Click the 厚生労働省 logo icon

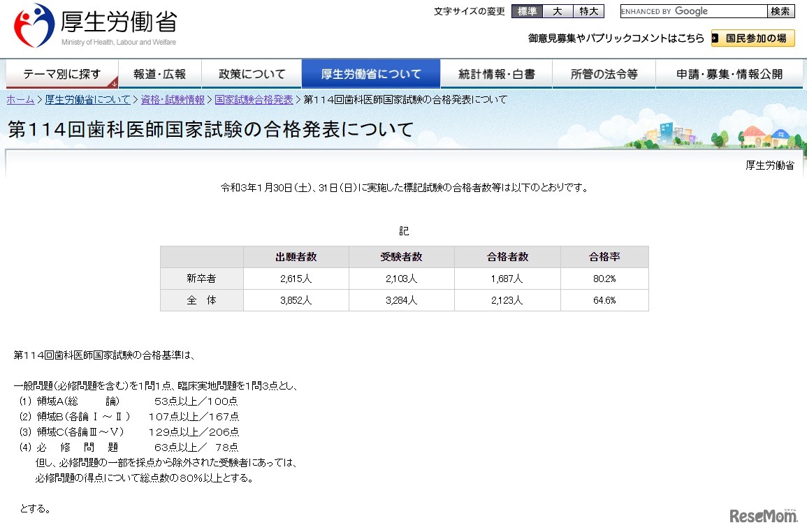tap(34, 26)
